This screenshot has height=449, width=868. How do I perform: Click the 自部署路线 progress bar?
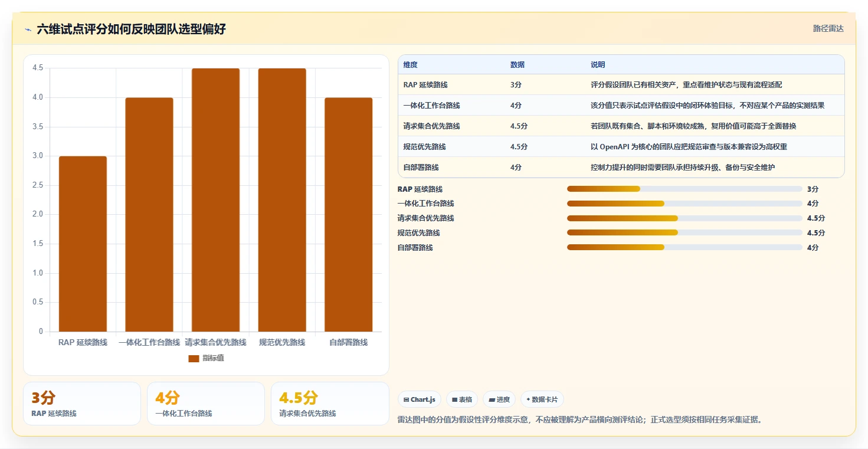click(x=684, y=247)
